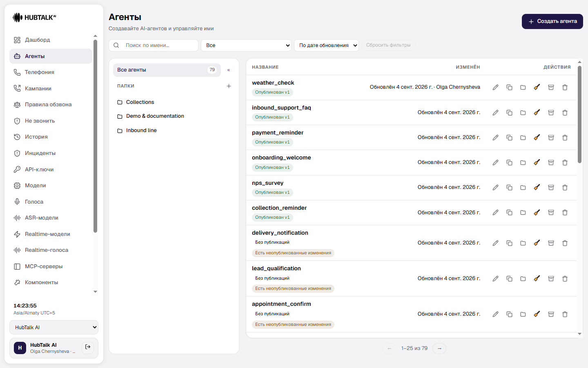The height and width of the screenshot is (368, 588).
Task: Click 'Опубликован v1' badge under payment_reminder
Action: coord(272,142)
